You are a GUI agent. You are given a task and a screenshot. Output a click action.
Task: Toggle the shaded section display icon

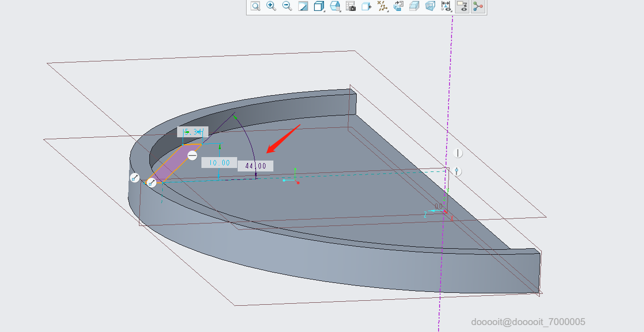(x=414, y=6)
